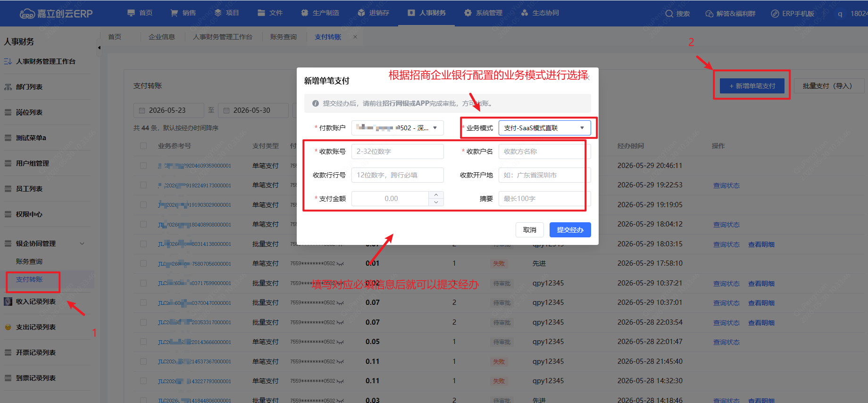This screenshot has width=868, height=403.
Task: Tick checkbox for row dated 2026-05-29 17:58:10
Action: [x=143, y=263]
